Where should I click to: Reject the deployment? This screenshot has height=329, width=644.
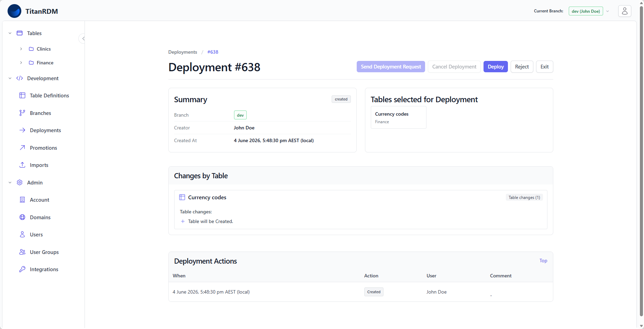pyautogui.click(x=522, y=67)
